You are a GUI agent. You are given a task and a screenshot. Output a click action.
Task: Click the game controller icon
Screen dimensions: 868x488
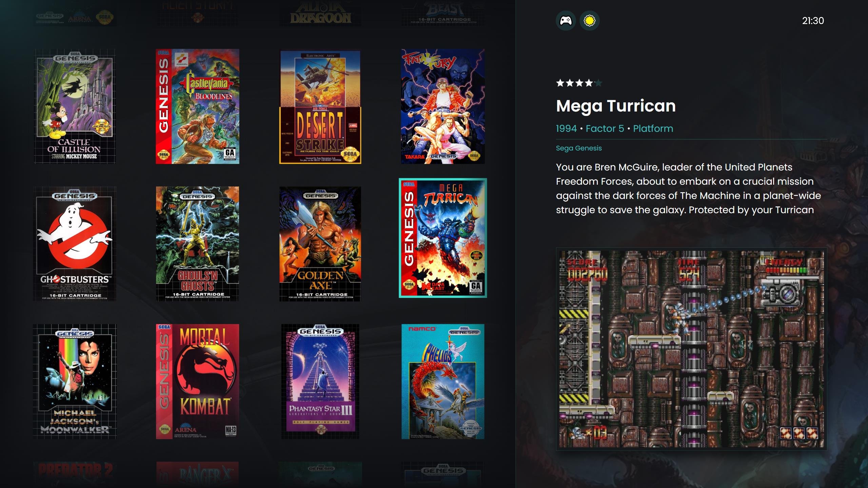pos(566,21)
